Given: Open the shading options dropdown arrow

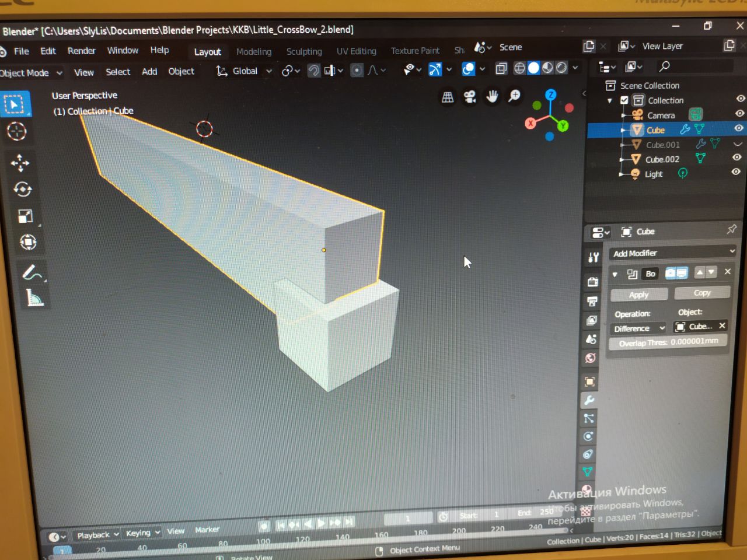Looking at the screenshot, I should [x=575, y=68].
